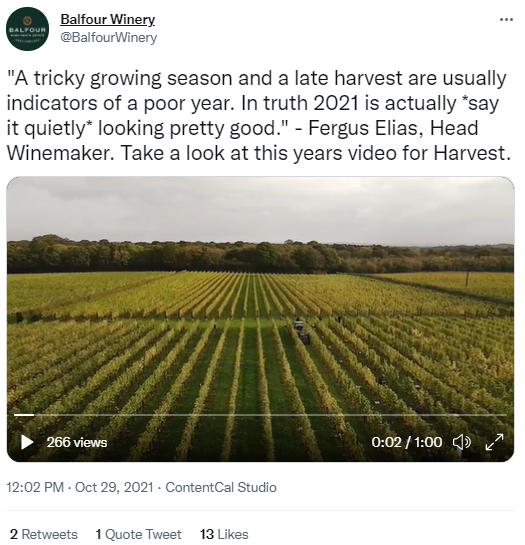Mute the video with the speaker icon

tap(462, 442)
